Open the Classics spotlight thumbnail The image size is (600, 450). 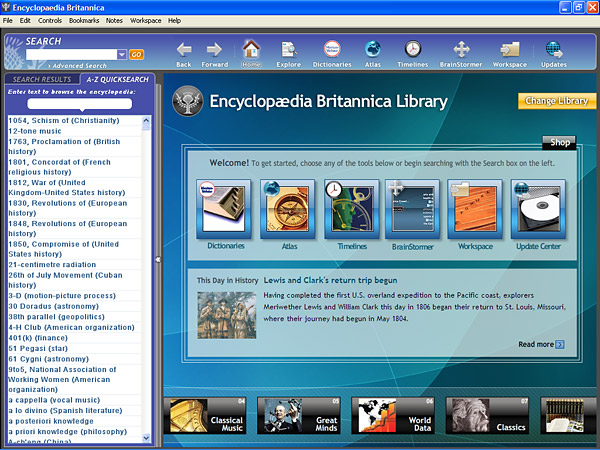point(487,416)
